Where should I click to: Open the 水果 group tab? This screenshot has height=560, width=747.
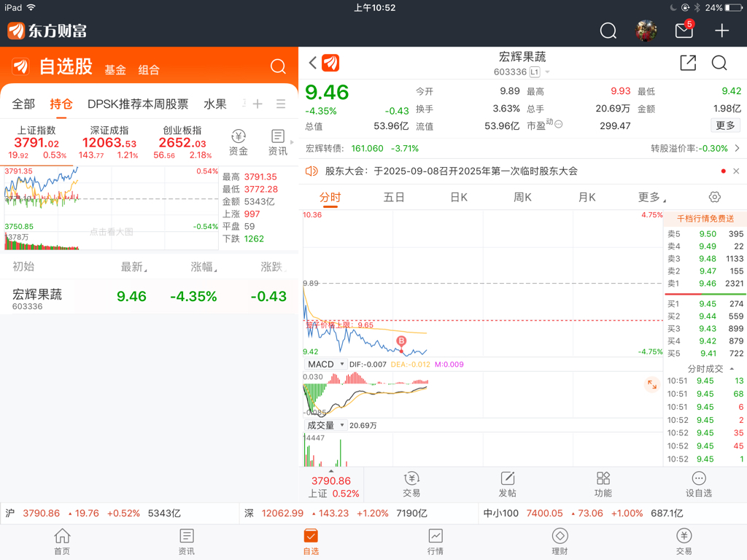pos(215,104)
